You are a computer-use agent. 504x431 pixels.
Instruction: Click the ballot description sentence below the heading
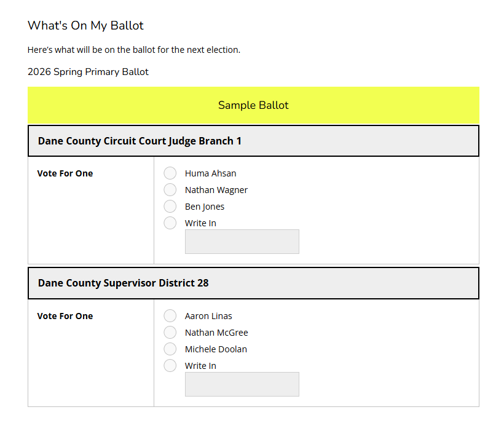(x=134, y=50)
